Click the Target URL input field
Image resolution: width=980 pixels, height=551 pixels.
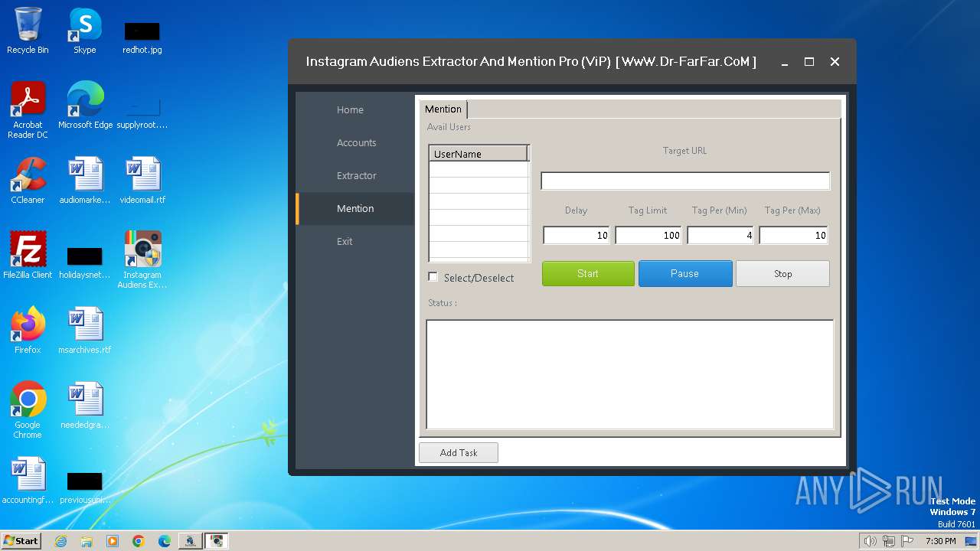pos(685,181)
